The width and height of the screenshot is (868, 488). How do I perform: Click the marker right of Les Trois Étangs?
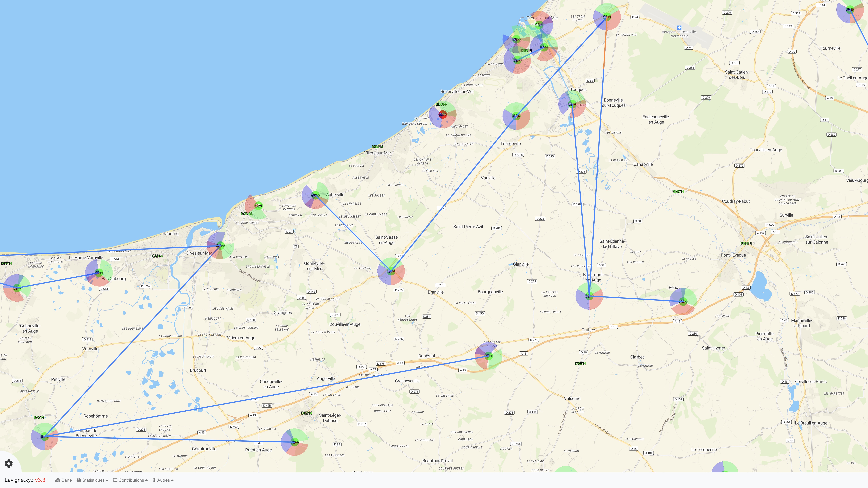click(607, 17)
